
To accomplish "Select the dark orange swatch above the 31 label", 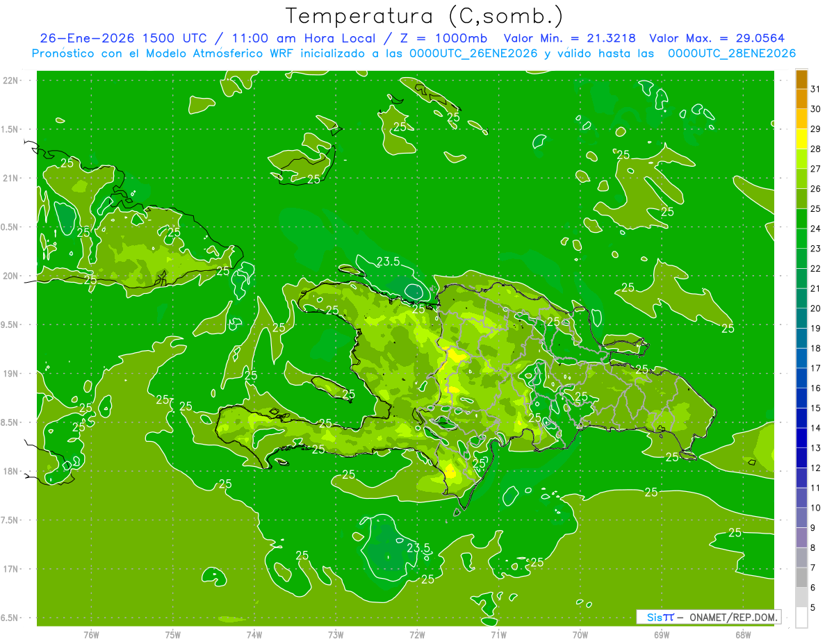I will [801, 79].
